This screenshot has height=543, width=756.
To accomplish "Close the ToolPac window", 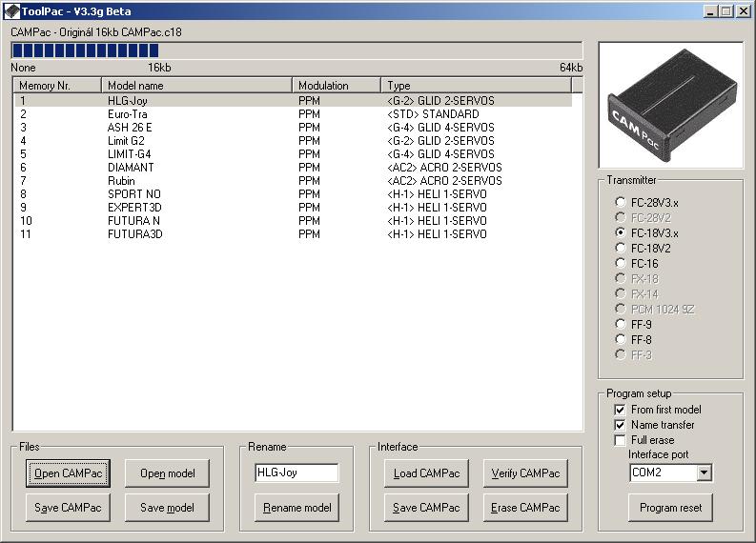I will click(744, 11).
